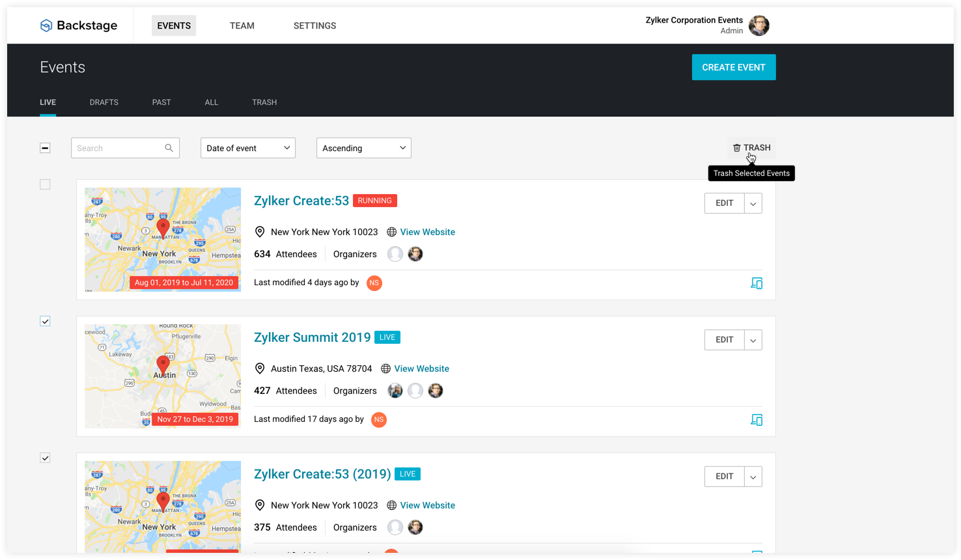The image size is (961, 560).
Task: Switch to the DRAFTS tab
Action: coord(104,102)
